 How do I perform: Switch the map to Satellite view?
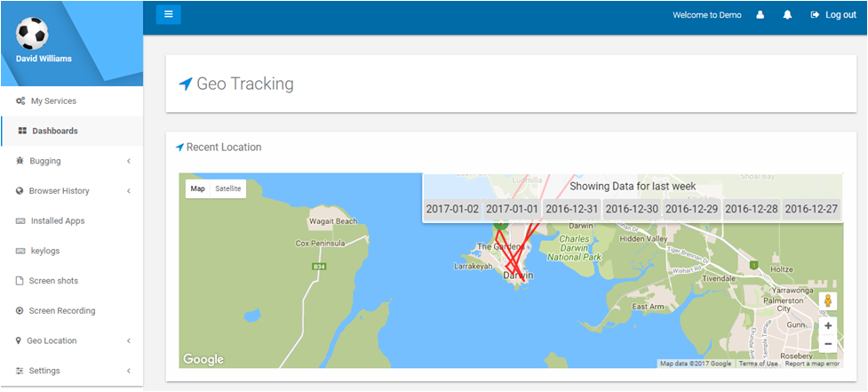coord(228,188)
